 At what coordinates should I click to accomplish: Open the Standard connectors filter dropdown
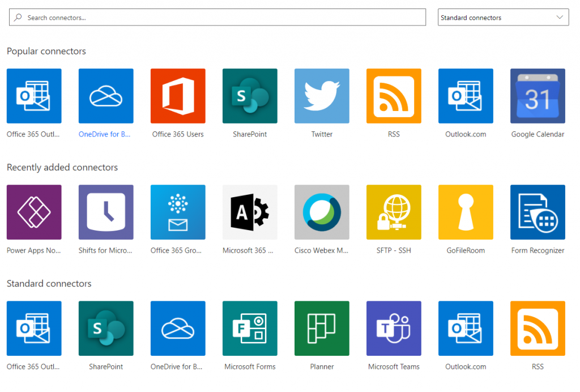point(504,18)
